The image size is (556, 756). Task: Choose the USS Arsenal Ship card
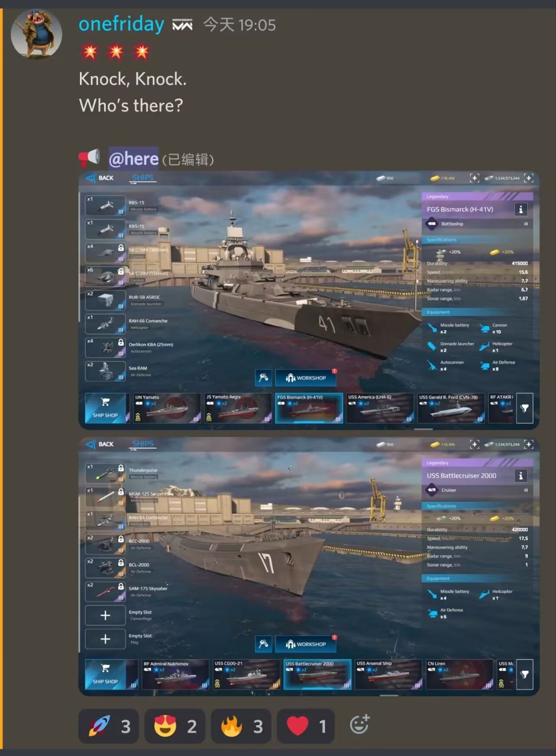pos(388,674)
